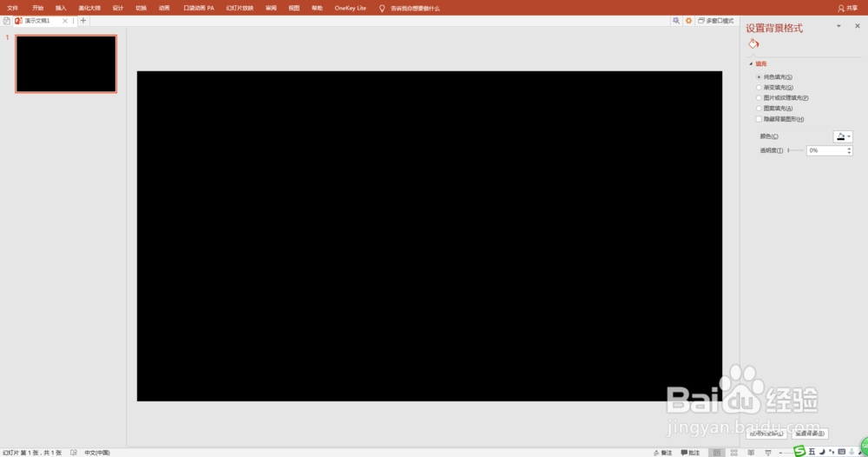Open the 帮助 help tab
Viewport: 868px width, 457px height.
[317, 9]
